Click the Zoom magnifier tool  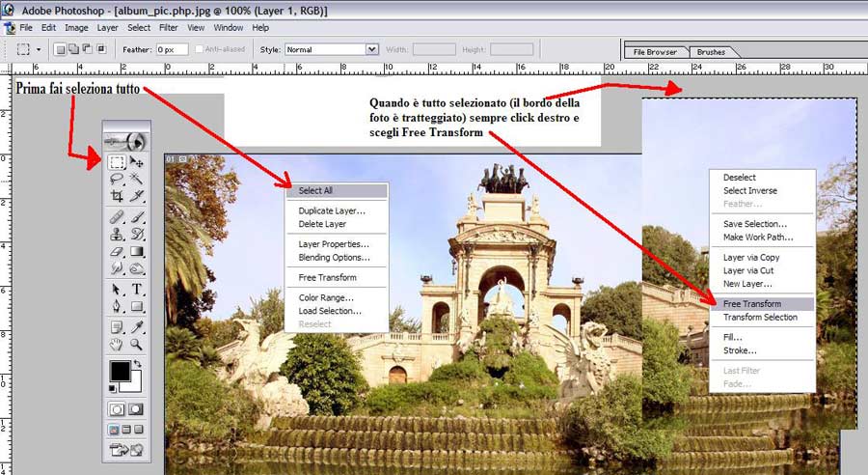pyautogui.click(x=137, y=343)
